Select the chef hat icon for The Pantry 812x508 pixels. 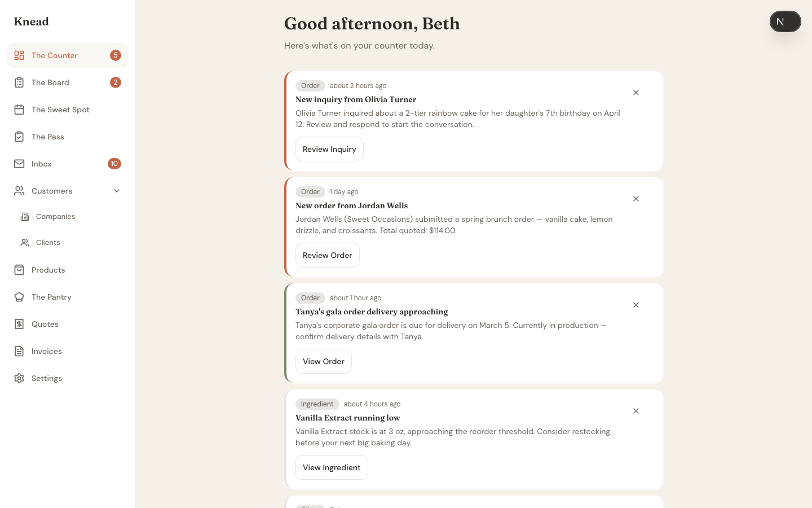19,297
